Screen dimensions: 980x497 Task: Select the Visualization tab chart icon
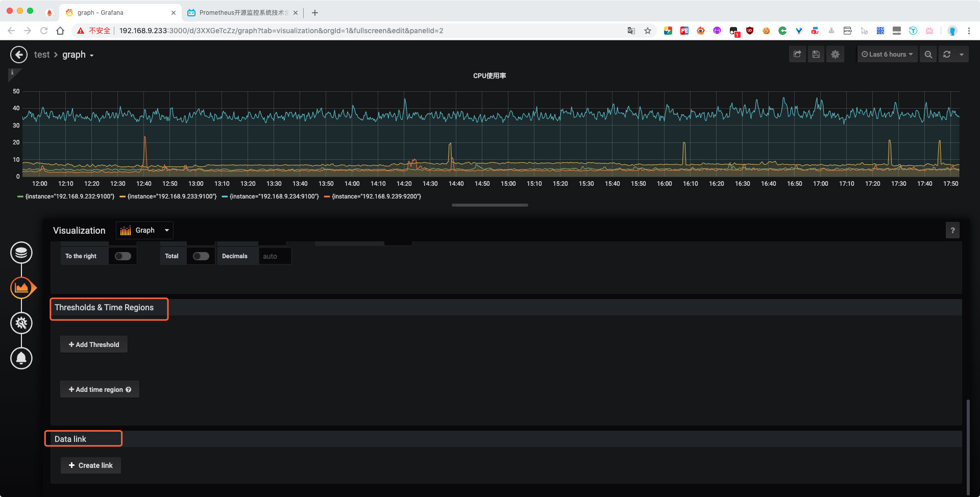(21, 288)
